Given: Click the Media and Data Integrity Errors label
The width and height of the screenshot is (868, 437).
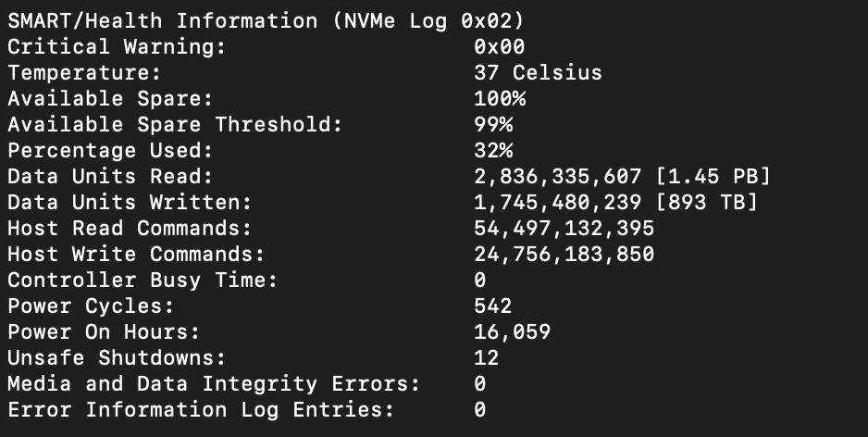Looking at the screenshot, I should pos(214,384).
